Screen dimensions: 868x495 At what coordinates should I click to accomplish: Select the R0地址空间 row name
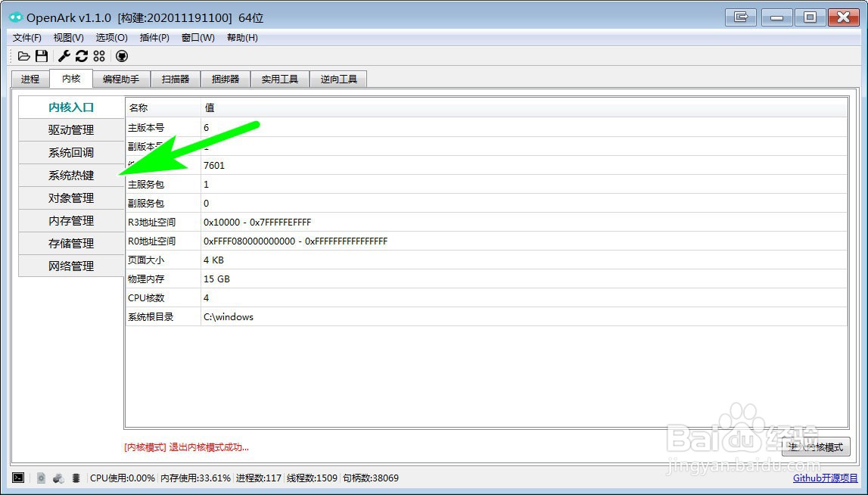151,241
